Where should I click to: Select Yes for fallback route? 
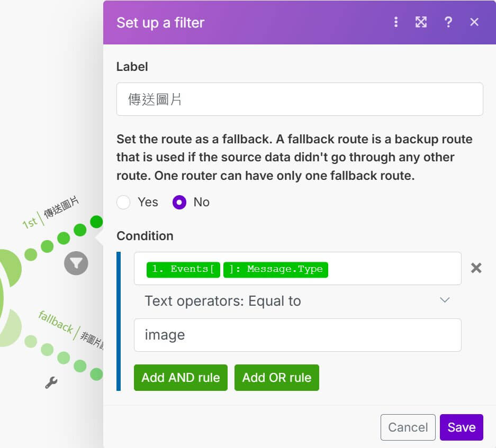pyautogui.click(x=123, y=203)
